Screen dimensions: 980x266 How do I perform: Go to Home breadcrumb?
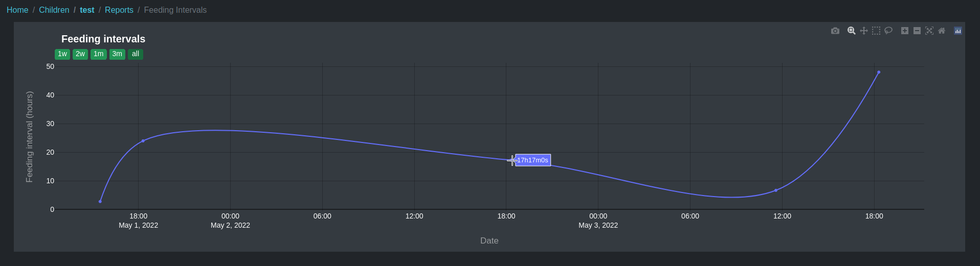click(x=17, y=10)
